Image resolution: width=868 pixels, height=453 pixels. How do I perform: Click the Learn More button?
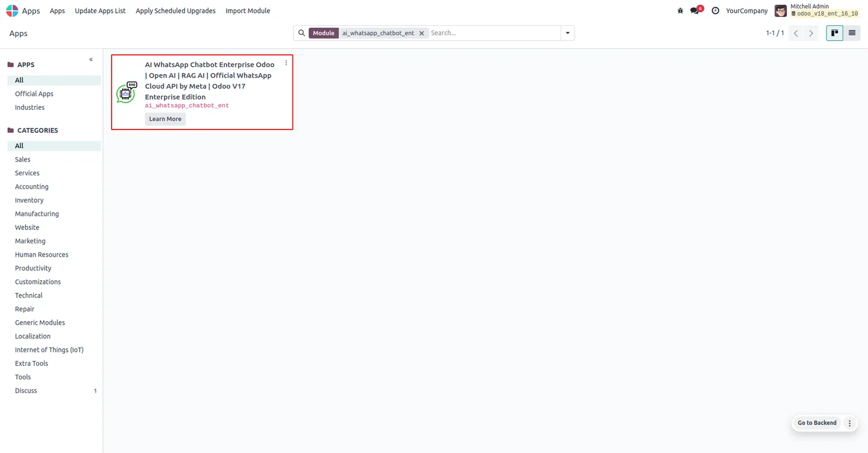pos(165,119)
